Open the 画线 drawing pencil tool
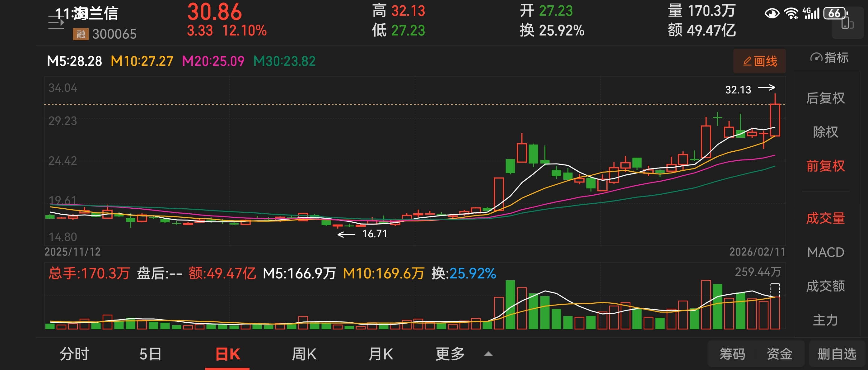Viewport: 868px width, 370px height. pyautogui.click(x=759, y=61)
